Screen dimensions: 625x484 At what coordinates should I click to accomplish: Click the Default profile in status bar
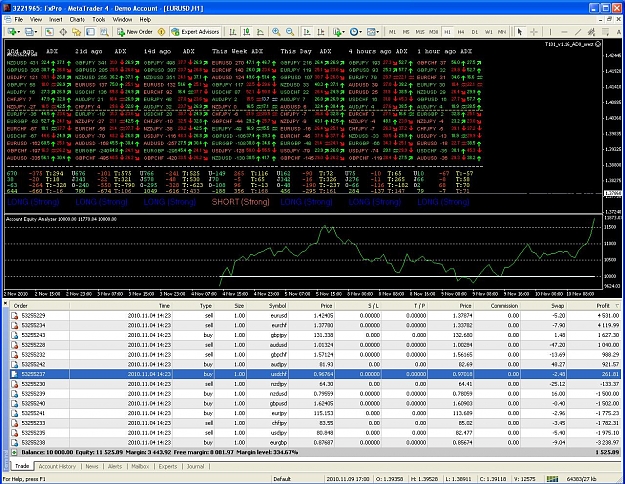pyautogui.click(x=282, y=479)
